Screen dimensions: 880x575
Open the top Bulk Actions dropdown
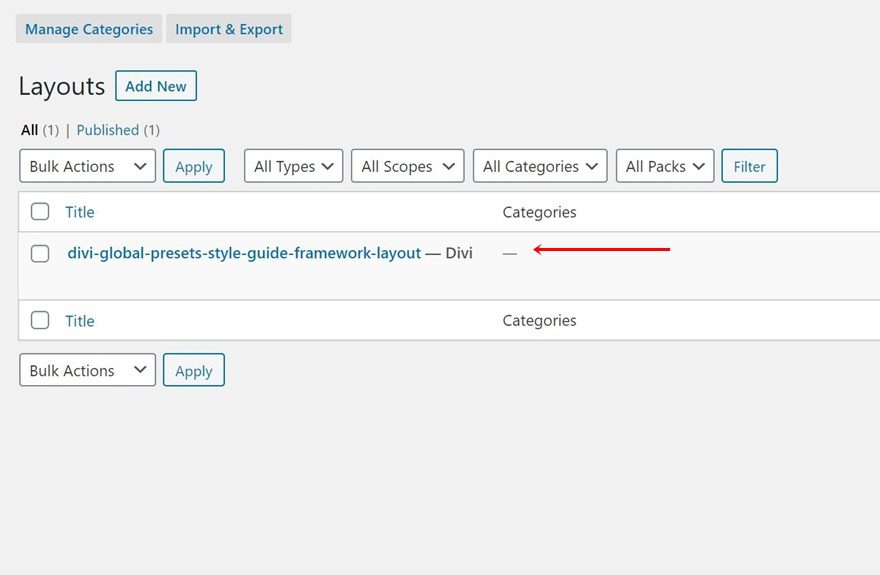pos(87,166)
